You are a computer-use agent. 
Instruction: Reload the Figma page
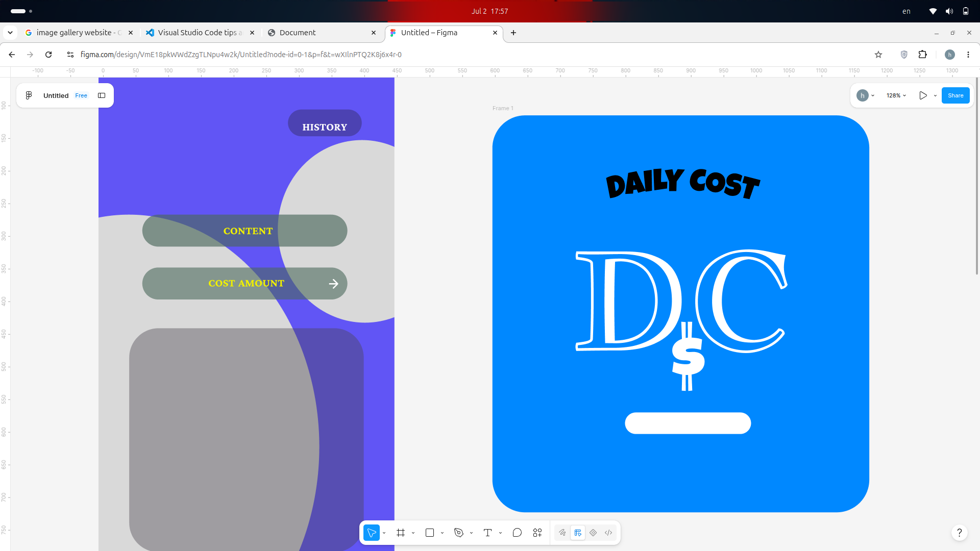48,55
